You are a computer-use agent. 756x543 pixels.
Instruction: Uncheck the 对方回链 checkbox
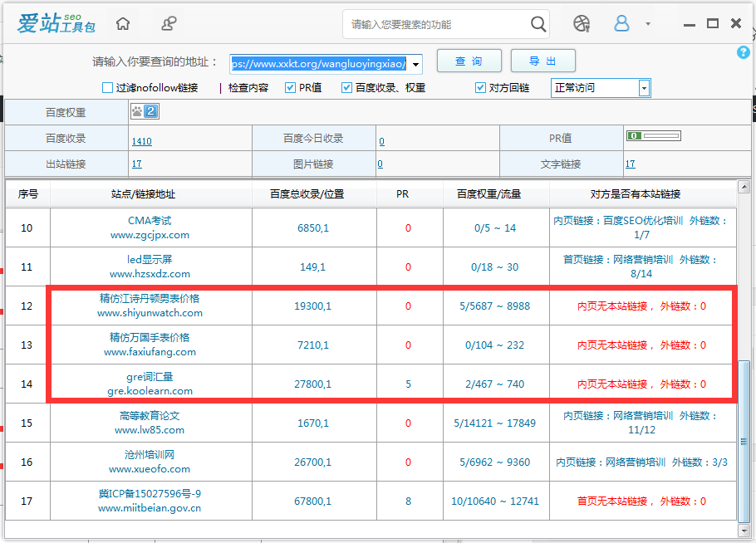480,88
